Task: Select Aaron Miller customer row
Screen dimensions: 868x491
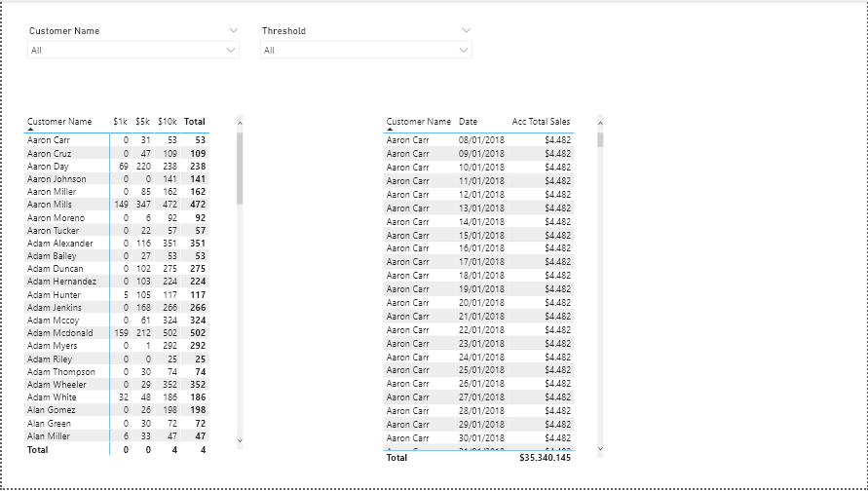Action: [x=116, y=192]
